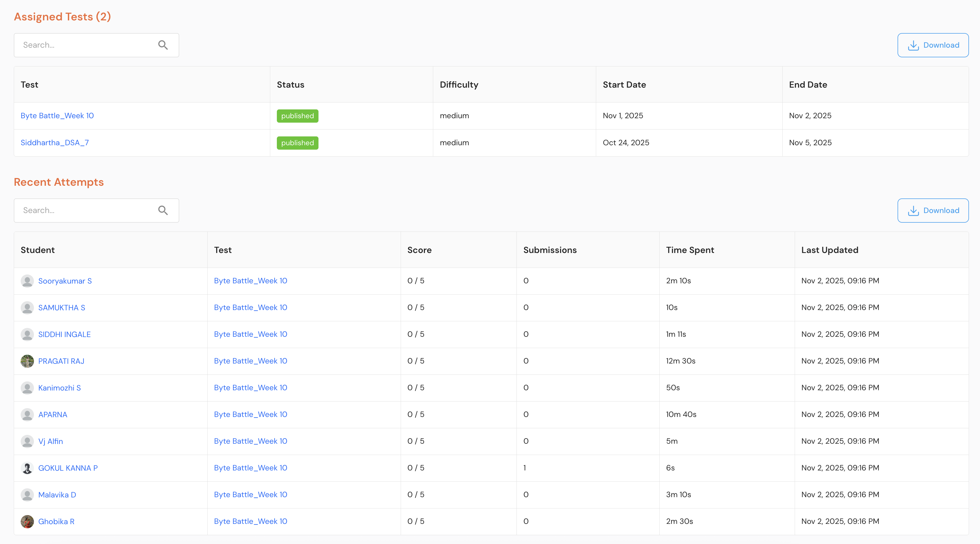Focus the Recent Attempts search field

pyautogui.click(x=85, y=211)
